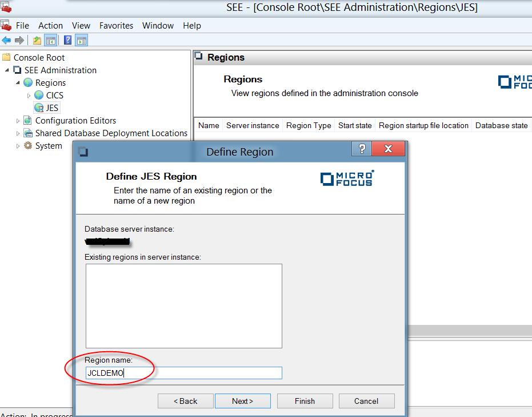Select Shared Database Deployment Locations label
Image resolution: width=532 pixels, height=417 pixels.
click(111, 133)
